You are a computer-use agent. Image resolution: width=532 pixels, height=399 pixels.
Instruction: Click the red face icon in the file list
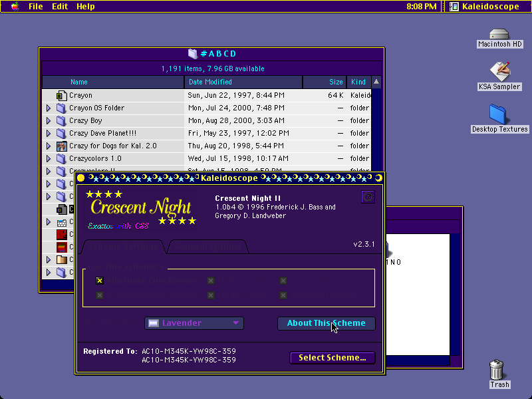coord(61,235)
